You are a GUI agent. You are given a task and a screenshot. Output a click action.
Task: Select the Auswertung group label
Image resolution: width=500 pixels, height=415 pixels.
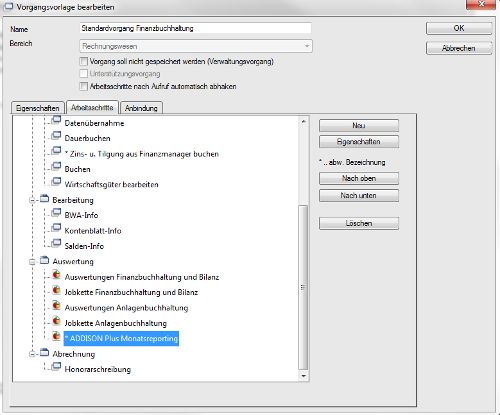(73, 262)
